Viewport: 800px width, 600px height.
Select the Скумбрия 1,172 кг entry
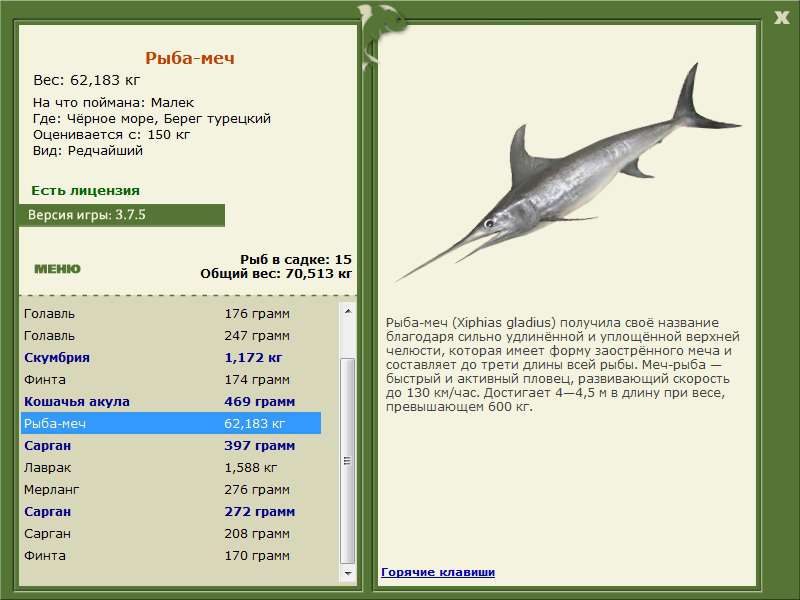tap(171, 358)
